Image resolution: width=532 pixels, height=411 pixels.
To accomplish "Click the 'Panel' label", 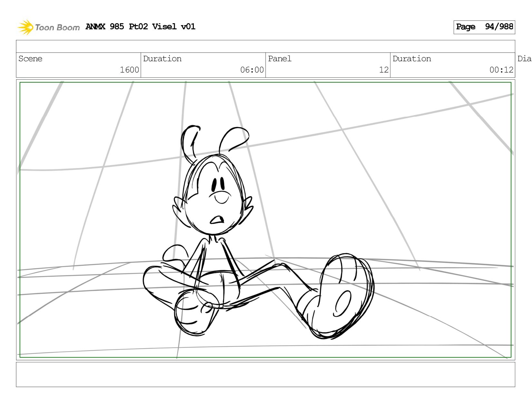I will click(280, 59).
